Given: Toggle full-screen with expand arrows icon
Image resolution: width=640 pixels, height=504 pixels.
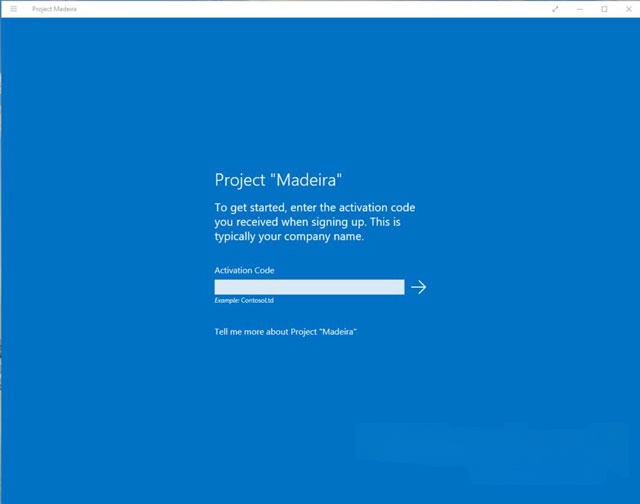Looking at the screenshot, I should pyautogui.click(x=555, y=9).
